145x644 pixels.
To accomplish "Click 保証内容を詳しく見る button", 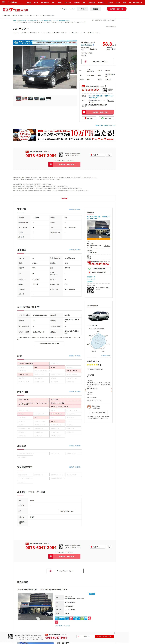I will click(67, 511).
